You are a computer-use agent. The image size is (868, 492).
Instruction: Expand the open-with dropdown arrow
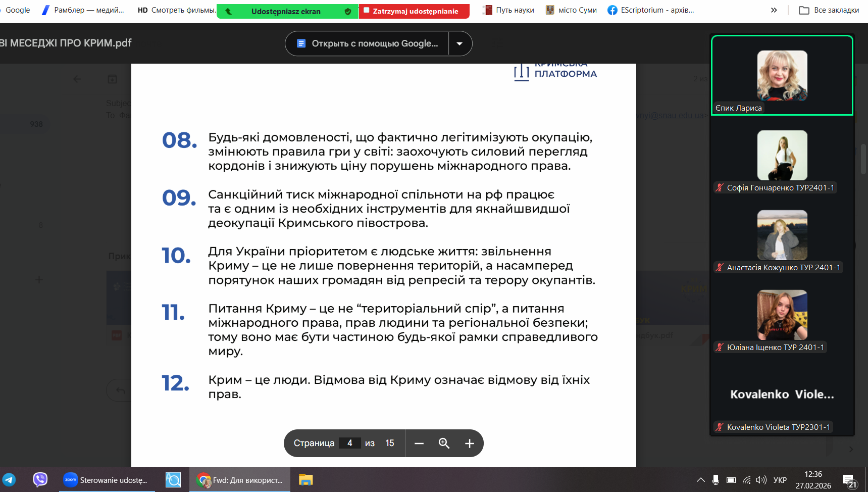click(x=459, y=43)
